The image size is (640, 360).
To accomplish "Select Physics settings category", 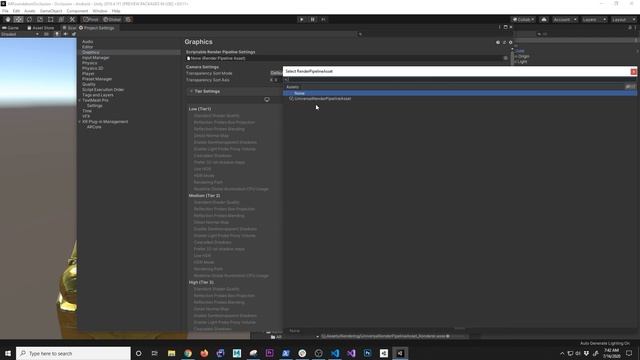I will tap(89, 63).
